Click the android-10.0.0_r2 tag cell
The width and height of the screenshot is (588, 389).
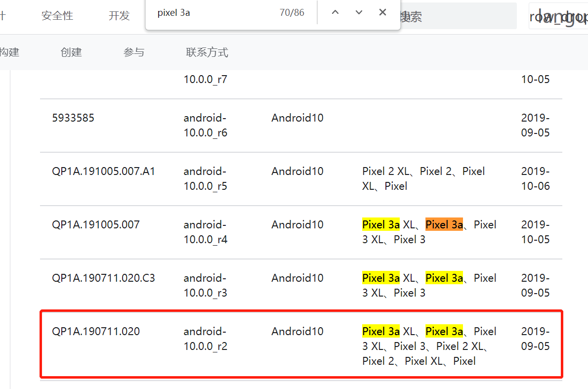pos(205,339)
